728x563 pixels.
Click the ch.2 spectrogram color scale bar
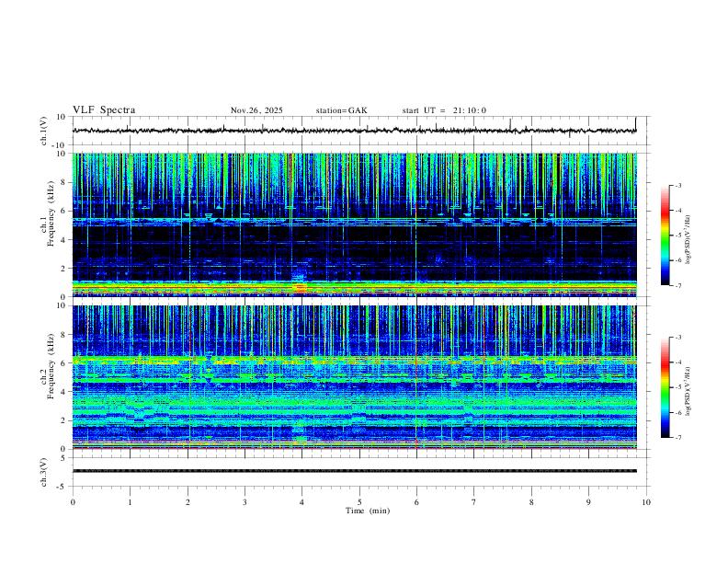click(665, 387)
